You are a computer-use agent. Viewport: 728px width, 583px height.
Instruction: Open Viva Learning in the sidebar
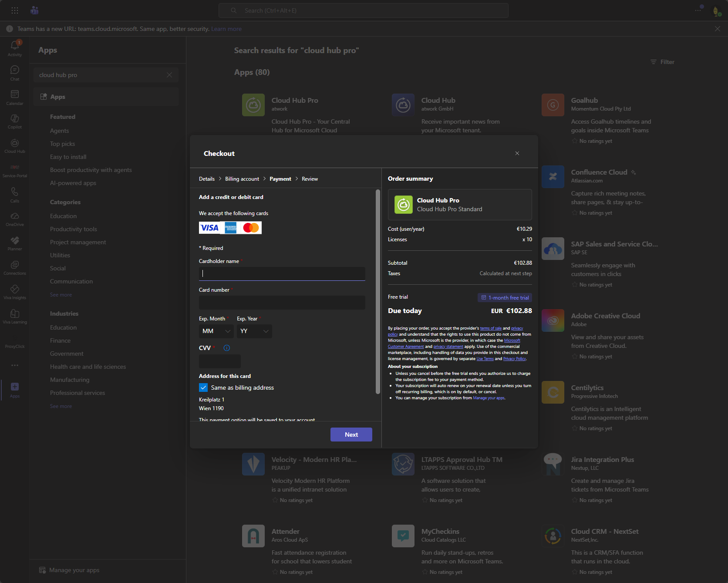(x=15, y=317)
